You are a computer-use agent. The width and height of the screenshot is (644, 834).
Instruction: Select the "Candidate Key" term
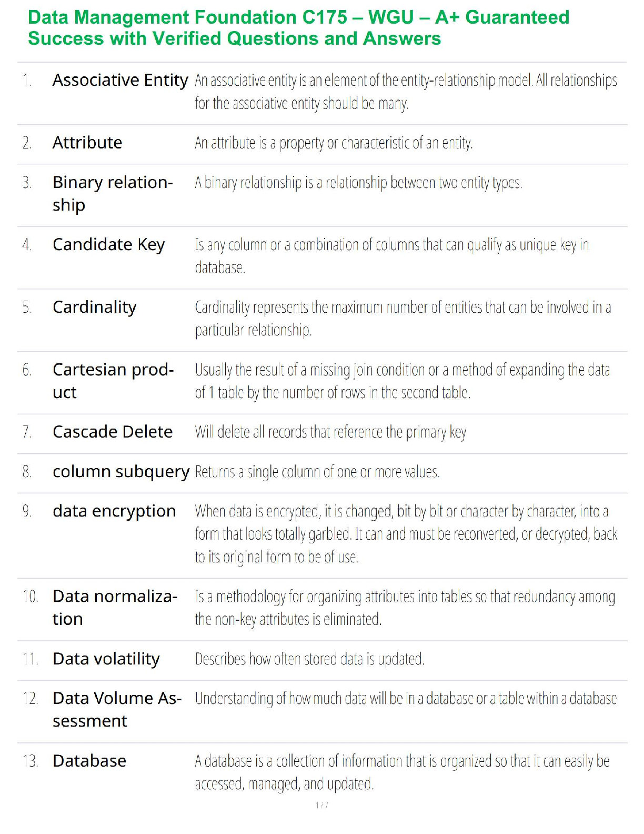point(108,245)
